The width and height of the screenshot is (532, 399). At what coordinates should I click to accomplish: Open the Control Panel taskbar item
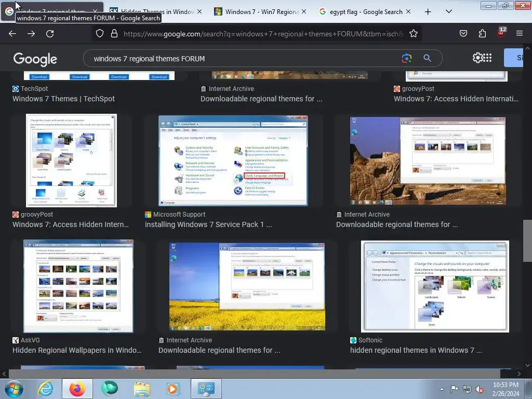click(206, 389)
